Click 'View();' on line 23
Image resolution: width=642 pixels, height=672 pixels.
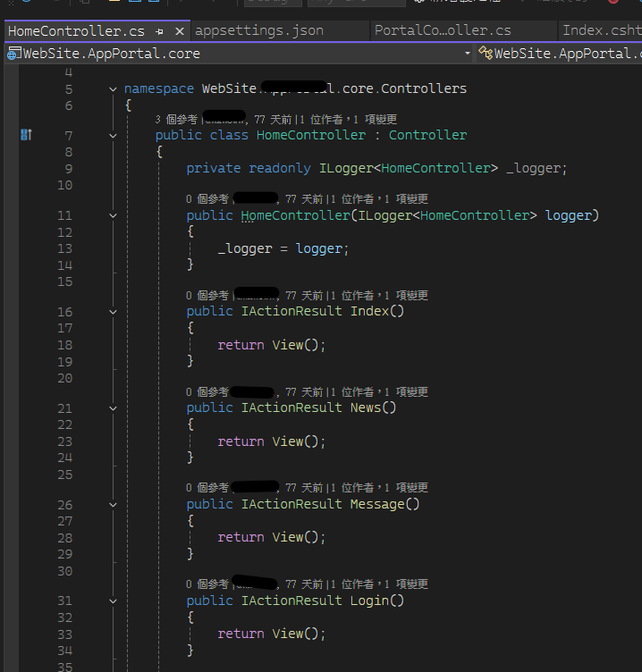tap(299, 441)
